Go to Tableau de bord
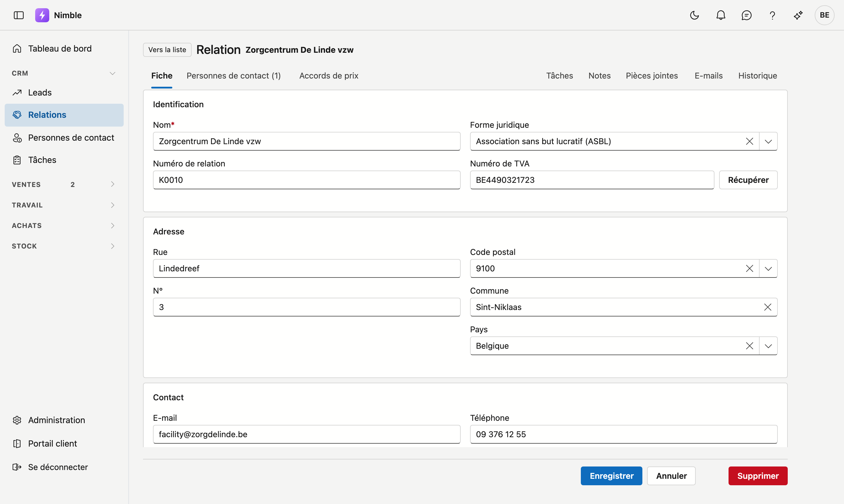This screenshot has height=504, width=844. (x=64, y=49)
